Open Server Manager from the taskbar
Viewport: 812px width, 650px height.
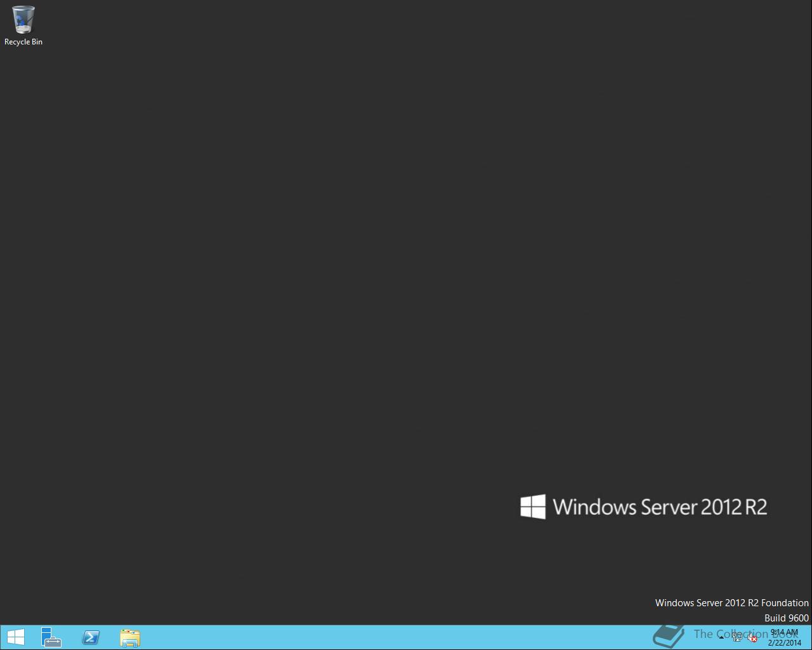click(51, 637)
